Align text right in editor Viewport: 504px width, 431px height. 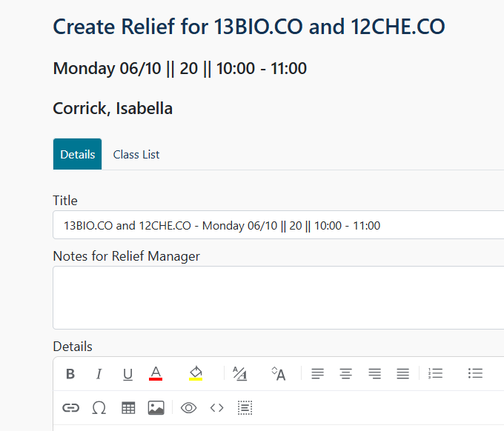point(374,374)
